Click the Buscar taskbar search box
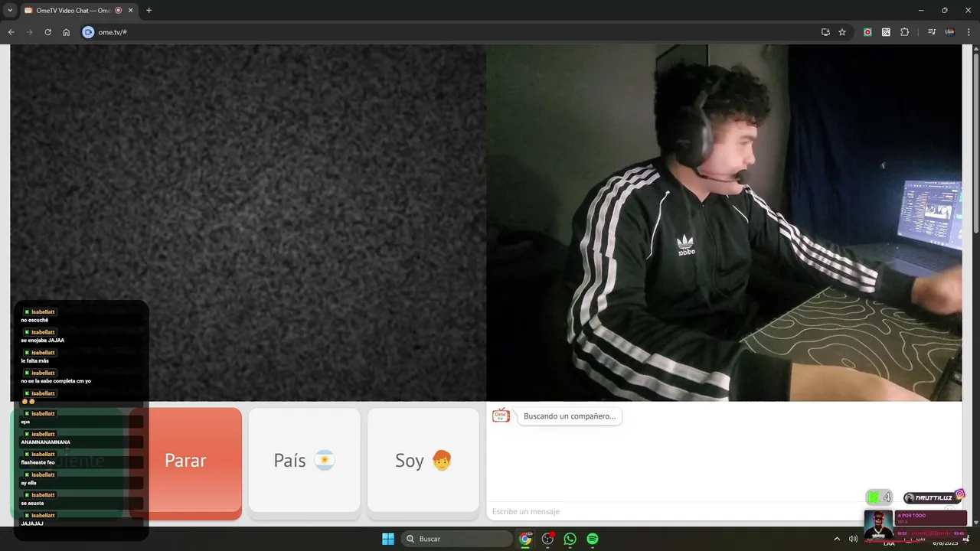This screenshot has width=980, height=551. [457, 539]
